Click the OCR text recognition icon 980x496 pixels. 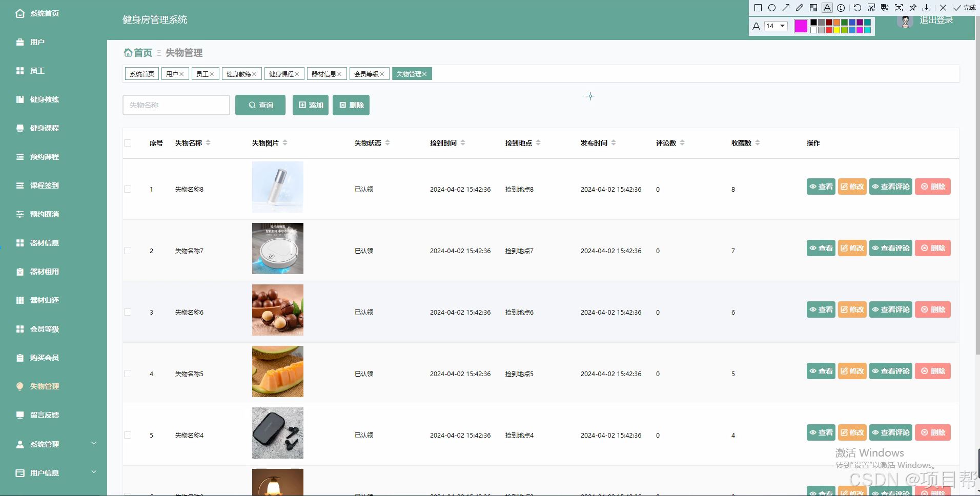pos(899,8)
